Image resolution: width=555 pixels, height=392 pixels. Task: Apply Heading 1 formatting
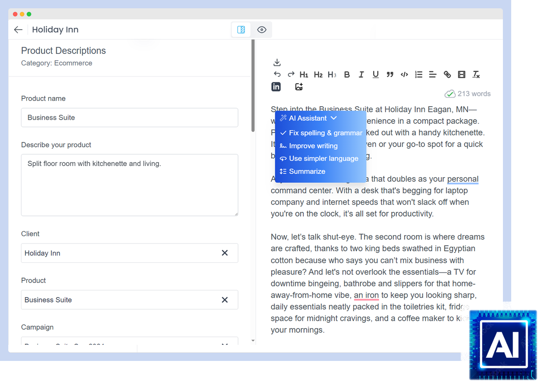304,75
